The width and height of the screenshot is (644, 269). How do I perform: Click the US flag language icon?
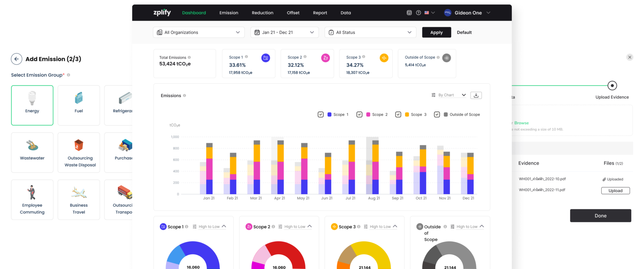coord(427,13)
